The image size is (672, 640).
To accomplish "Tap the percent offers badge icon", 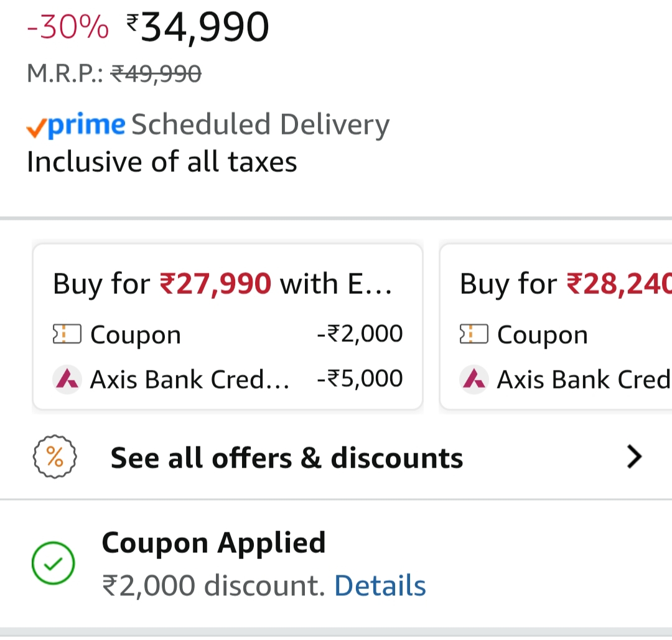I will click(x=55, y=458).
